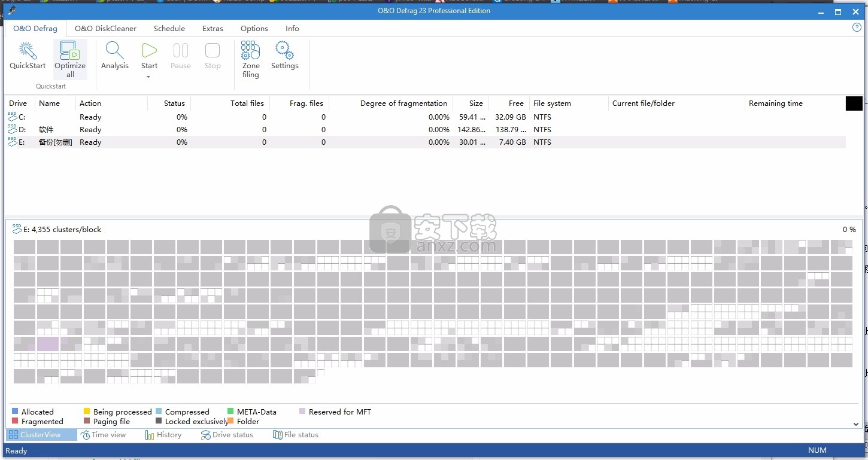The height and width of the screenshot is (460, 868).
Task: Click the Start defragmentation button
Action: (150, 56)
